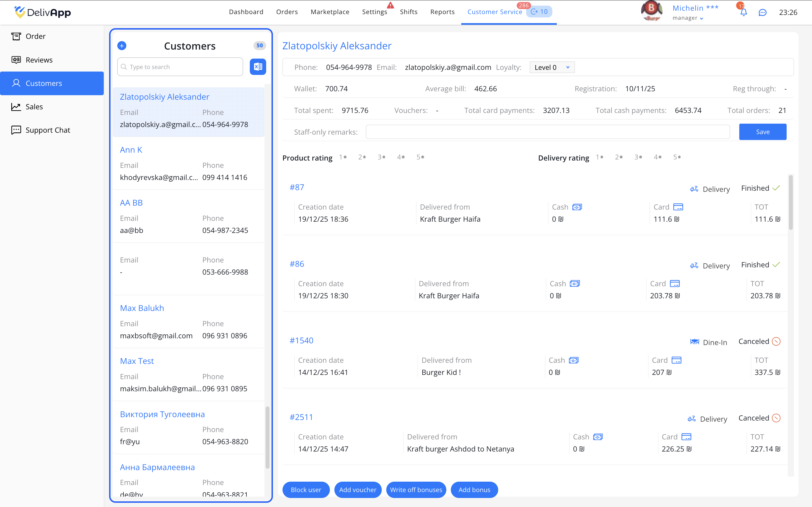The width and height of the screenshot is (812, 507).
Task: Open order #1540 link
Action: (301, 340)
